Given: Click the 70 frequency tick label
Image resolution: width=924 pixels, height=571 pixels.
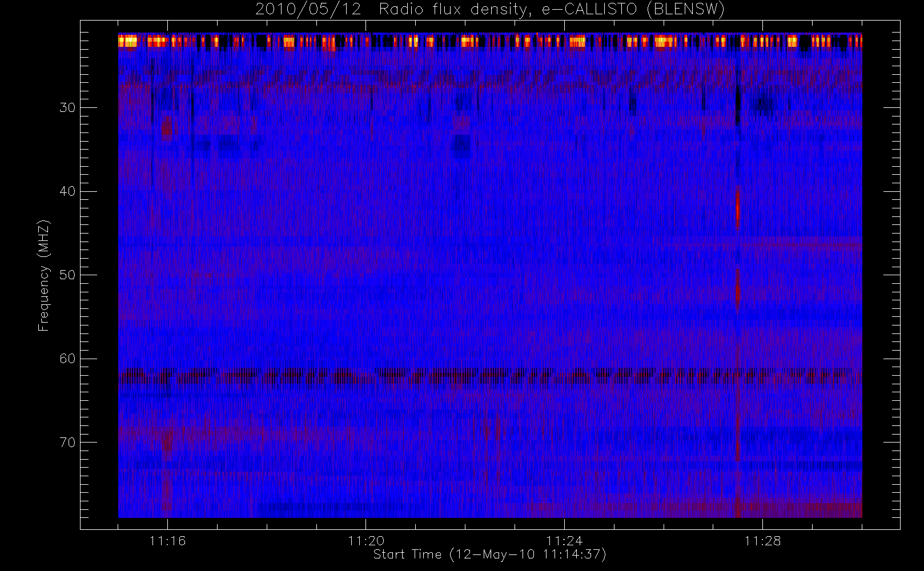Looking at the screenshot, I should [67, 443].
